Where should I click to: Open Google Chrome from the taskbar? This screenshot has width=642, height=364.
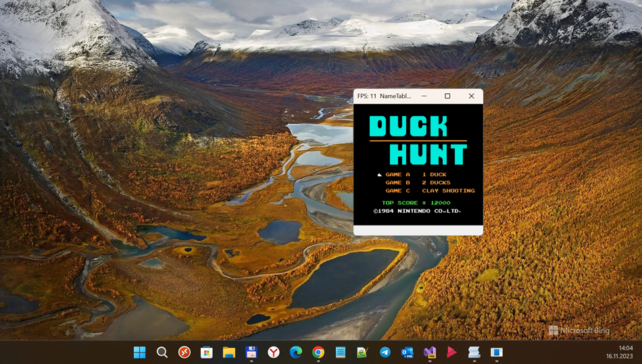[x=318, y=352]
